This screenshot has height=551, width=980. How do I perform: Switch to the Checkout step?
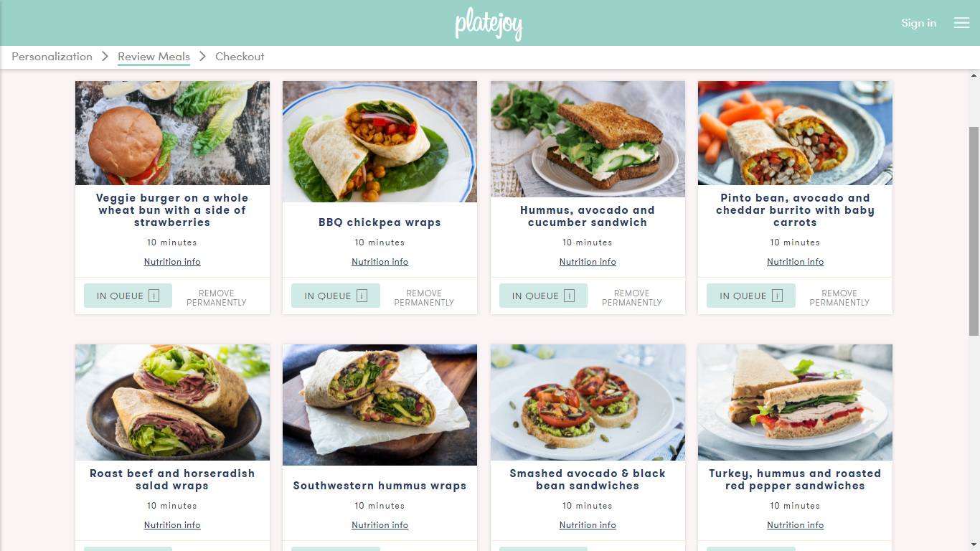240,57
